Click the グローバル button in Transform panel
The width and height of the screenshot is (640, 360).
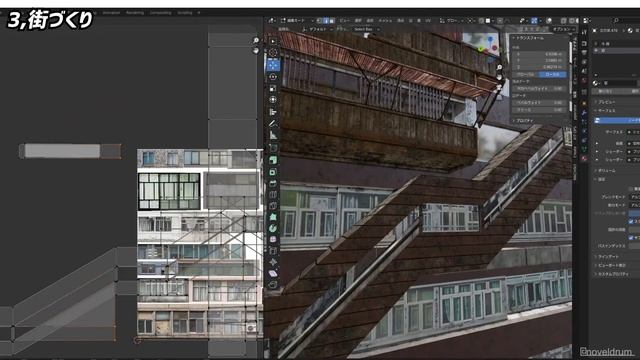[526, 75]
